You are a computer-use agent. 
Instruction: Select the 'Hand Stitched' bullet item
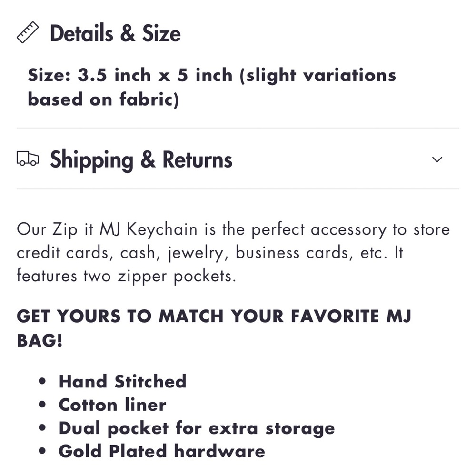point(122,381)
